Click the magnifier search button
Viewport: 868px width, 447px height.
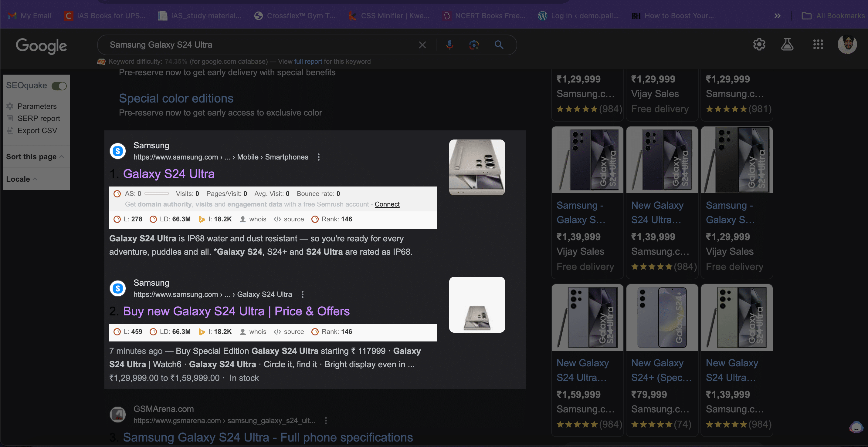point(499,45)
